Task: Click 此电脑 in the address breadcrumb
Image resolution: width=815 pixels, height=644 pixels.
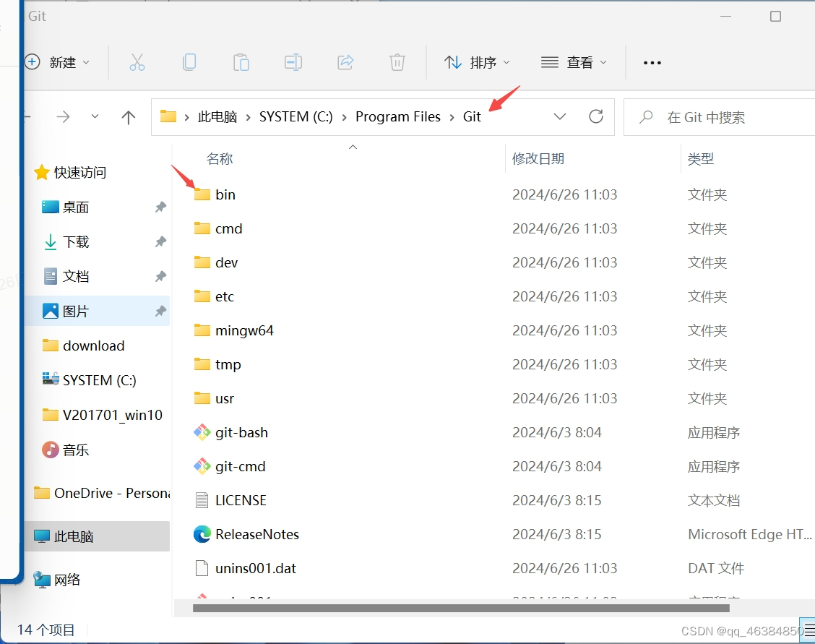Action: [217, 117]
